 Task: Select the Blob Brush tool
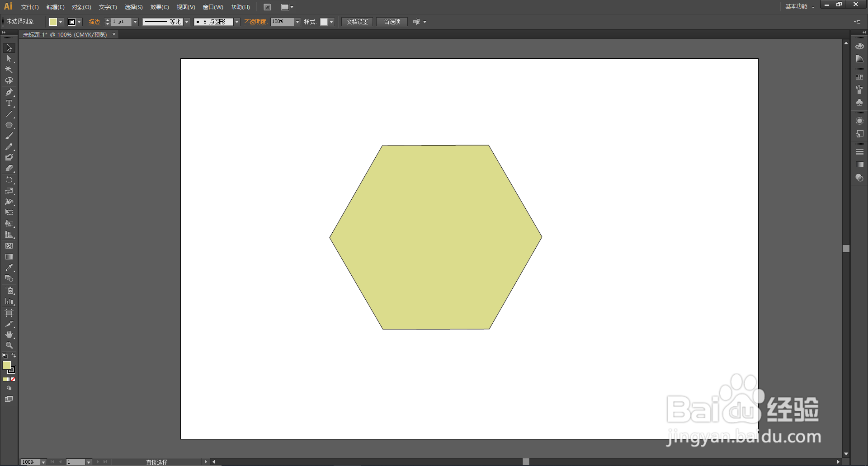[x=9, y=157]
